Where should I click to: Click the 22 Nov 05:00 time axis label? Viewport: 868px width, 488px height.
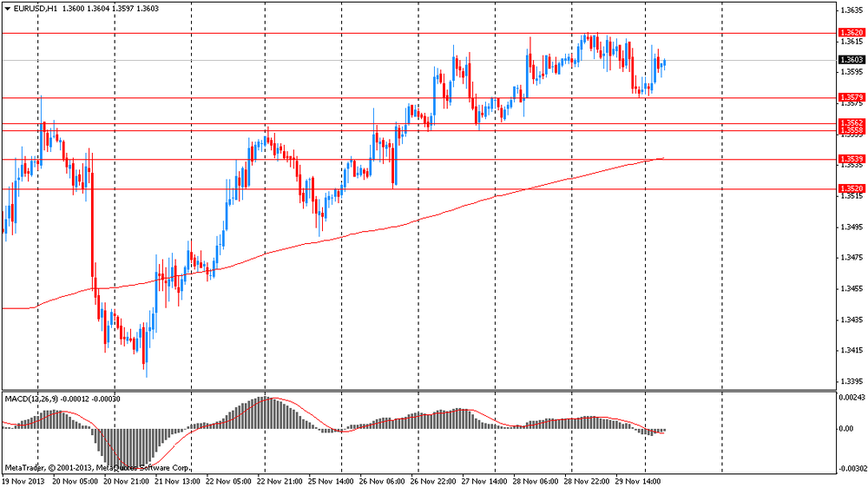click(228, 481)
